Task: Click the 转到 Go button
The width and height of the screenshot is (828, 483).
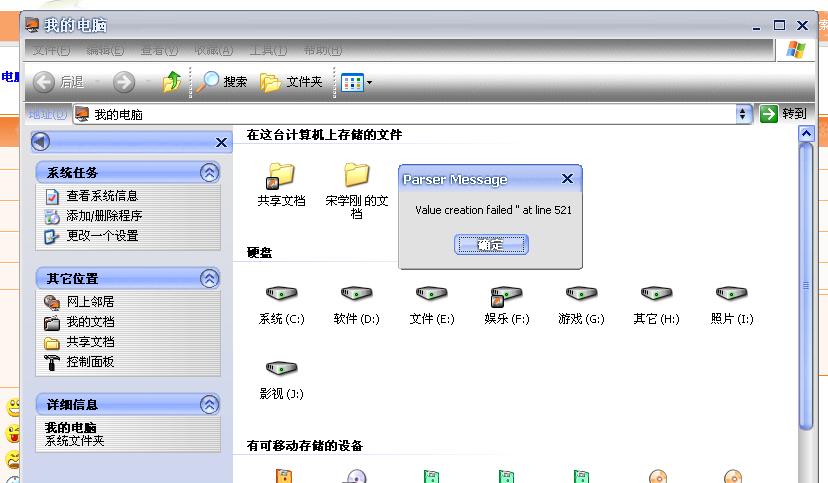Action: 784,113
